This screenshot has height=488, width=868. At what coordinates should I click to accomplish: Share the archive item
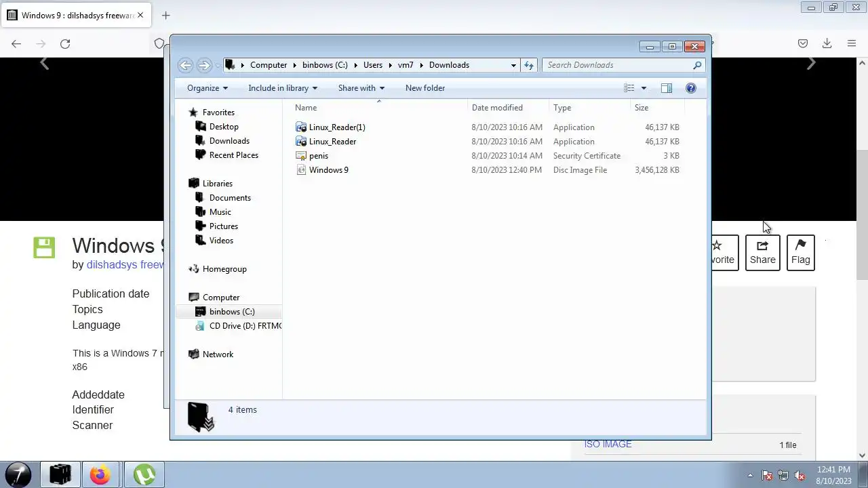[x=763, y=252]
